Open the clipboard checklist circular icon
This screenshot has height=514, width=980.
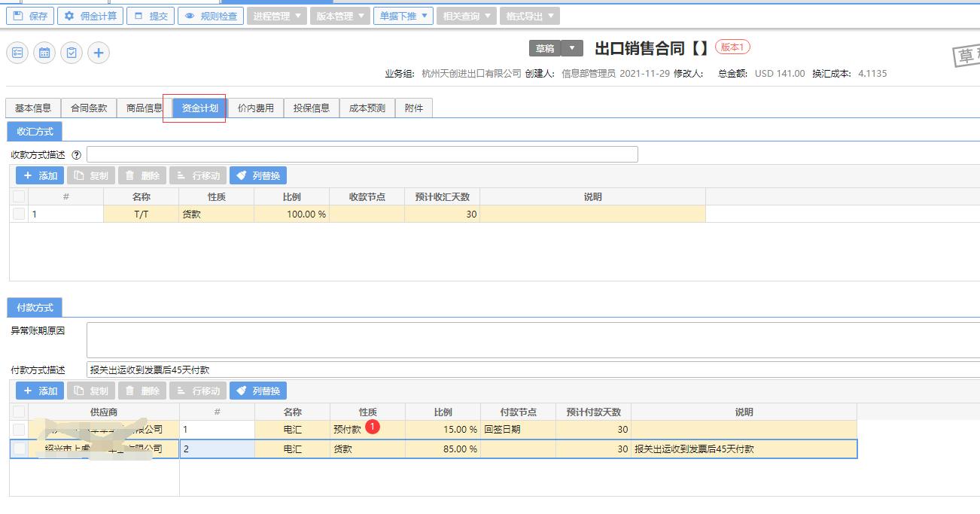tap(72, 53)
